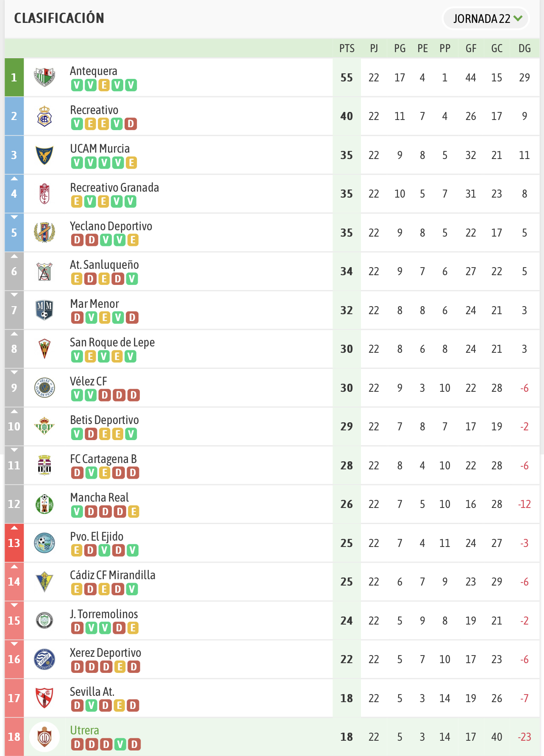Click the Recreativo club crest
This screenshot has height=756, width=544.
point(44,116)
